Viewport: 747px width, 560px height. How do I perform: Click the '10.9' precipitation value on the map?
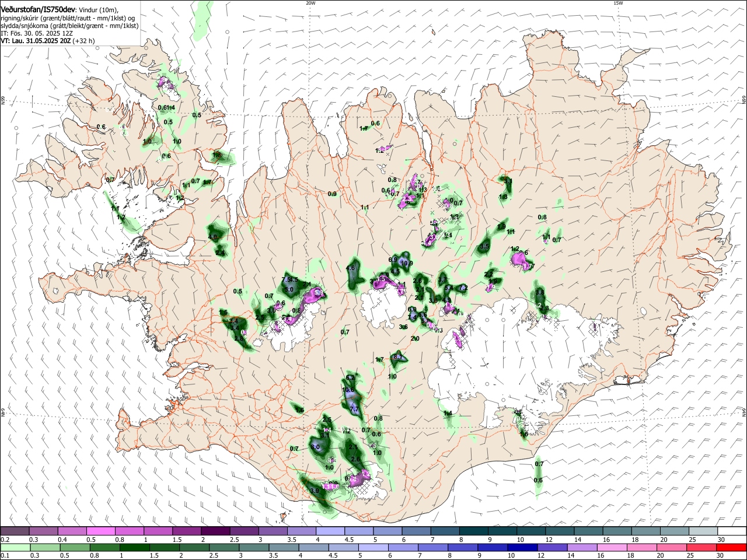[x=407, y=263]
